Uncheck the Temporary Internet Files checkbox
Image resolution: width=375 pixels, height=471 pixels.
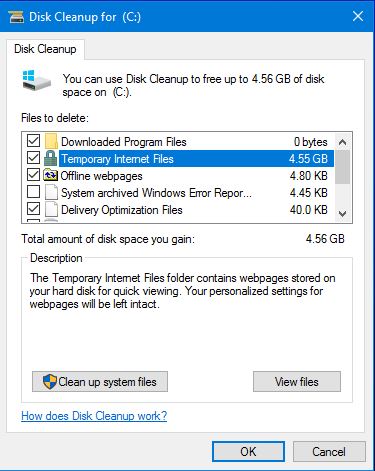click(33, 158)
